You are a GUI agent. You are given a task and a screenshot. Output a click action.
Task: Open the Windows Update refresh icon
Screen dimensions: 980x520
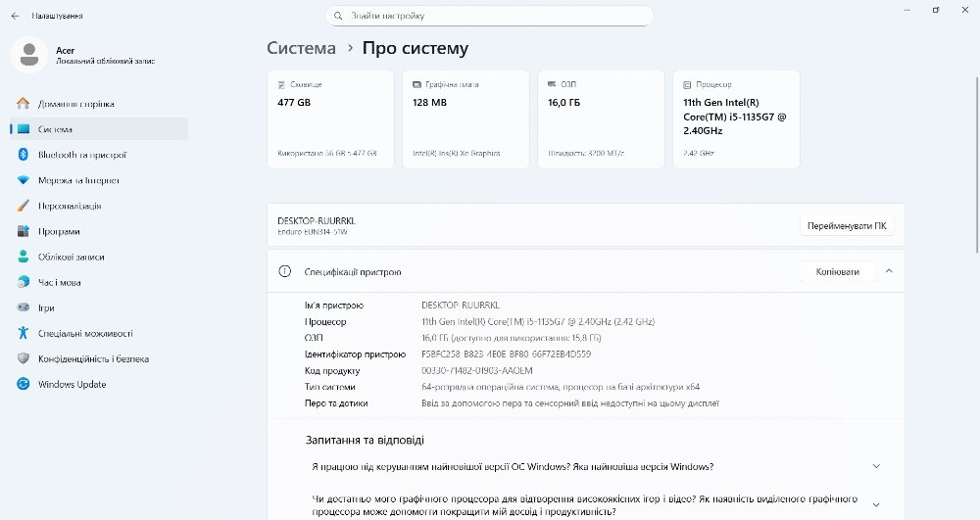24,384
